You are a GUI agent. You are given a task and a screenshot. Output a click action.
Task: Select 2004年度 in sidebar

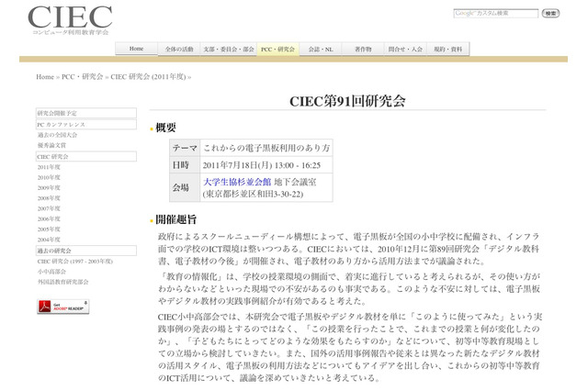(49, 240)
